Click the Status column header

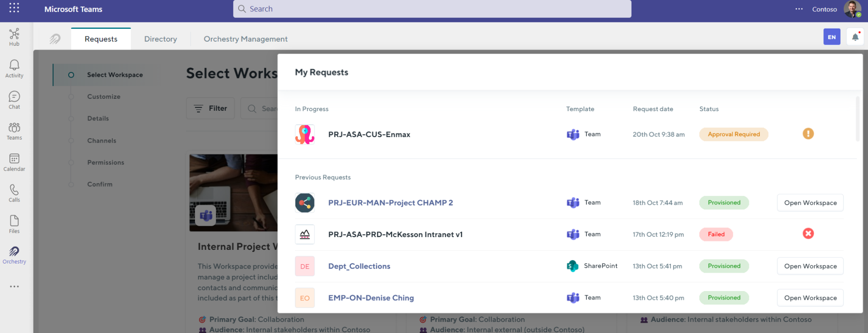tap(709, 109)
